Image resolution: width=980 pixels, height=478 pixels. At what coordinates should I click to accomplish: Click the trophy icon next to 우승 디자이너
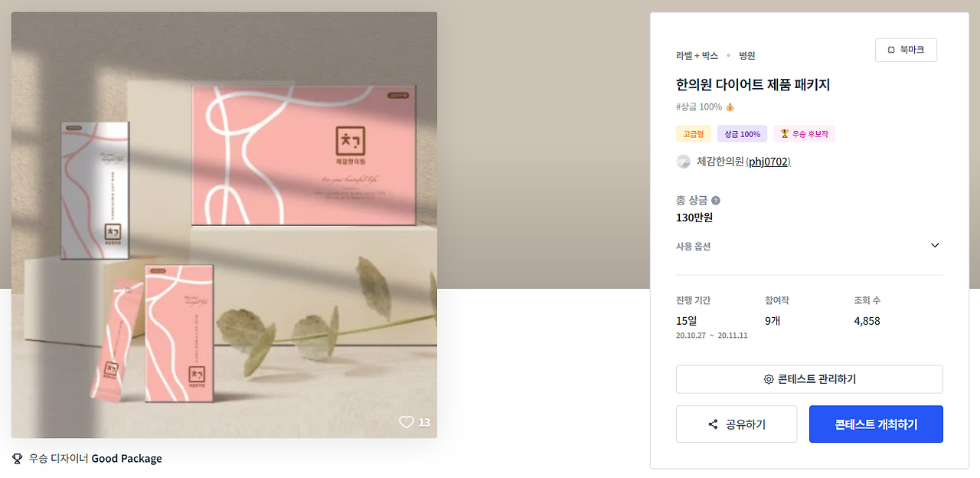(18, 459)
